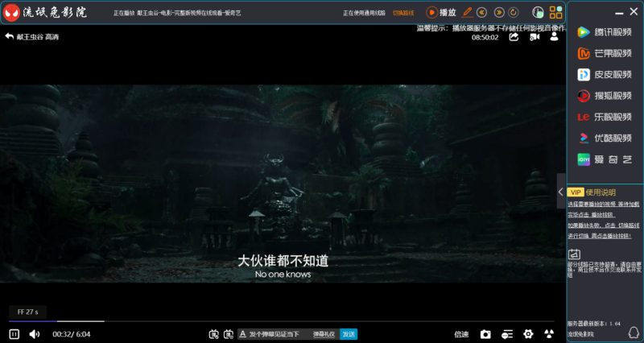Pause the video with the pause button
Image resolution: width=644 pixels, height=343 pixels.
coord(14,334)
